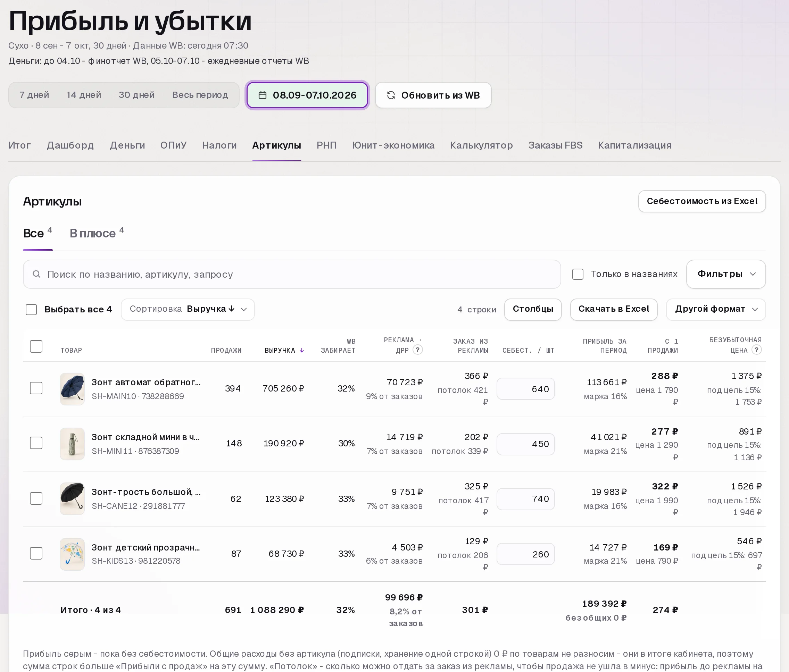
Task: Edit cost field with value 450
Action: coord(525,444)
